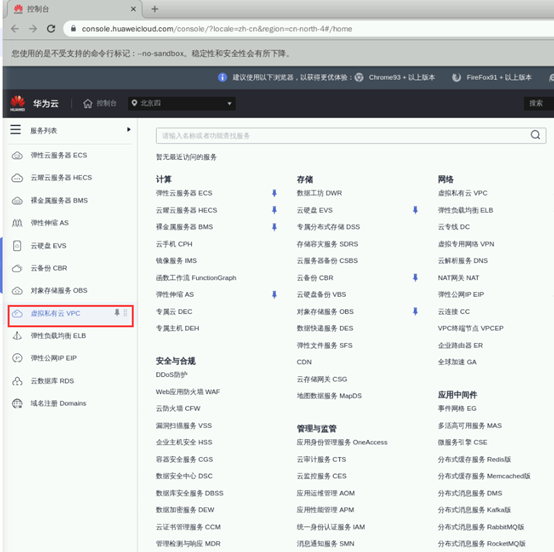Open 企业路由器 ER link

[x=460, y=345]
